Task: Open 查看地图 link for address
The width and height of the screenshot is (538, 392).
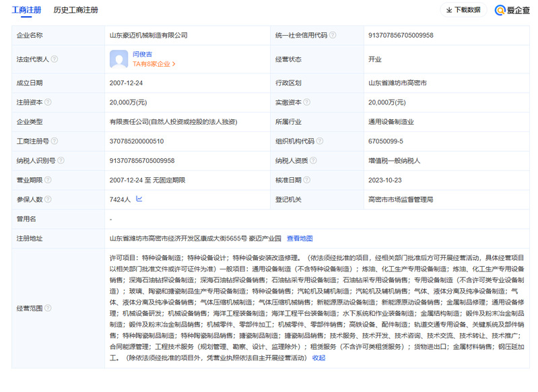Action: coord(300,238)
